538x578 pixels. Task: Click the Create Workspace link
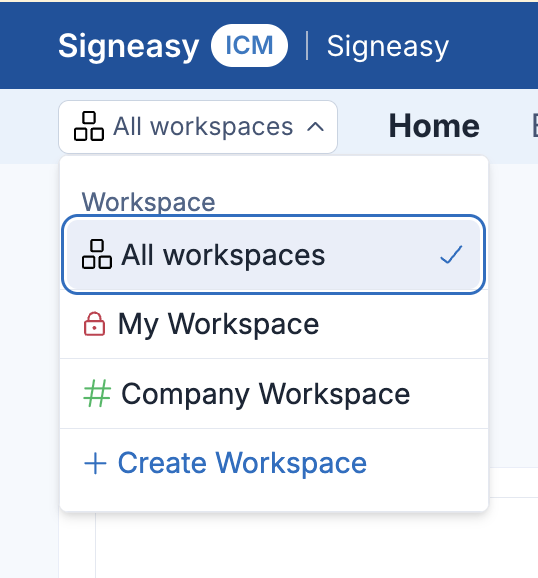pyautogui.click(x=242, y=463)
